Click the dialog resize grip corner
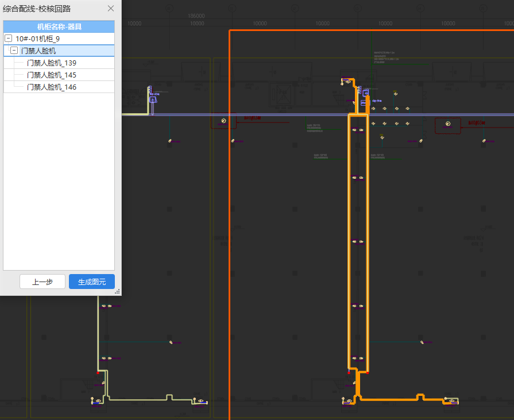Screen dimensions: 514x420 (x=117, y=291)
